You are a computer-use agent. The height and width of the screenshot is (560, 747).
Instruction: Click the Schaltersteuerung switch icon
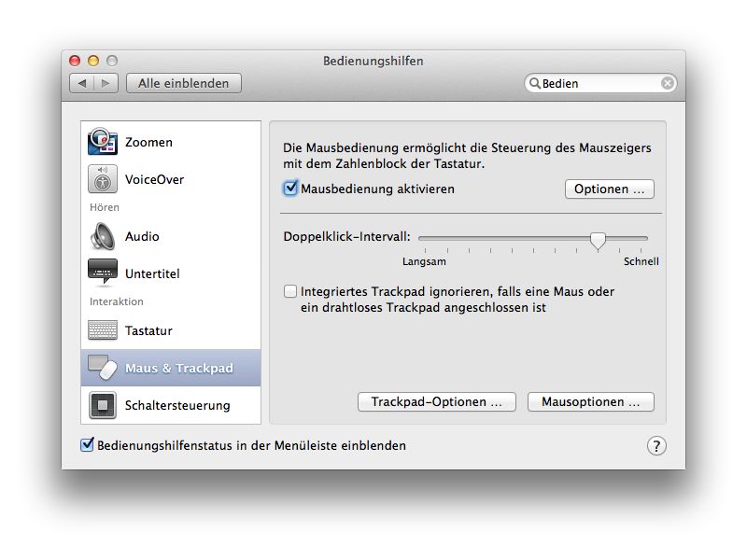click(103, 405)
